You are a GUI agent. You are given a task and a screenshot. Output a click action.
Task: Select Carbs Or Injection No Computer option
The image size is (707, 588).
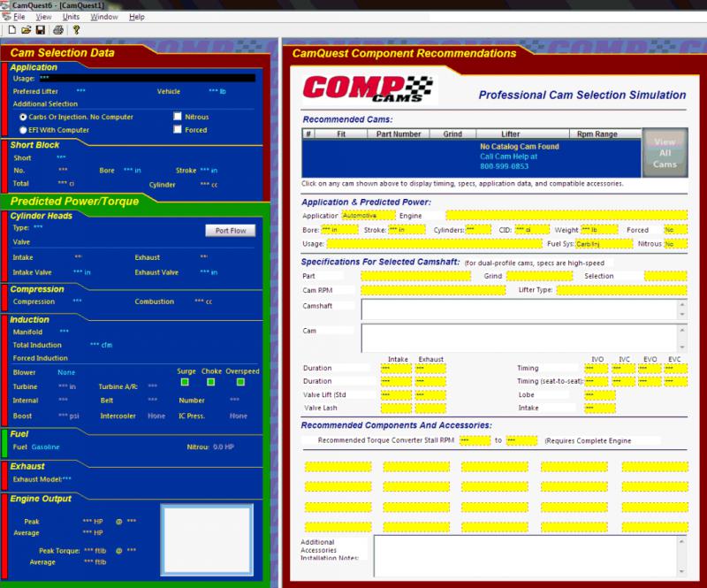tap(23, 117)
